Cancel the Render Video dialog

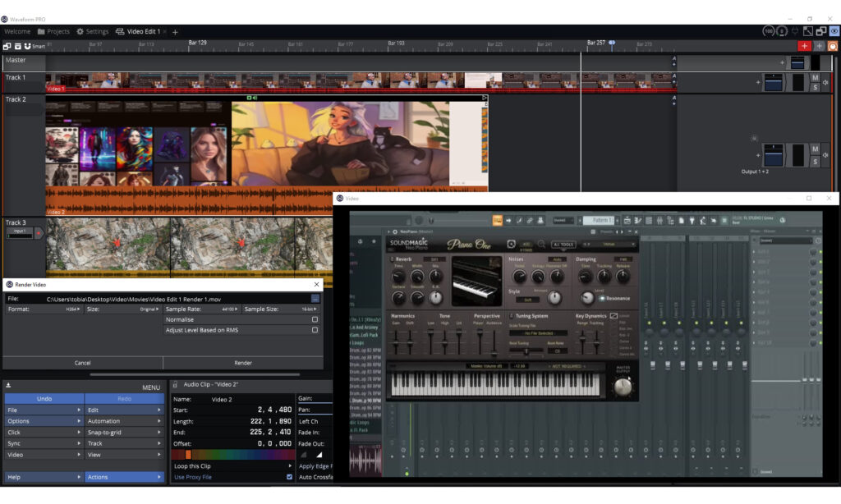[83, 363]
